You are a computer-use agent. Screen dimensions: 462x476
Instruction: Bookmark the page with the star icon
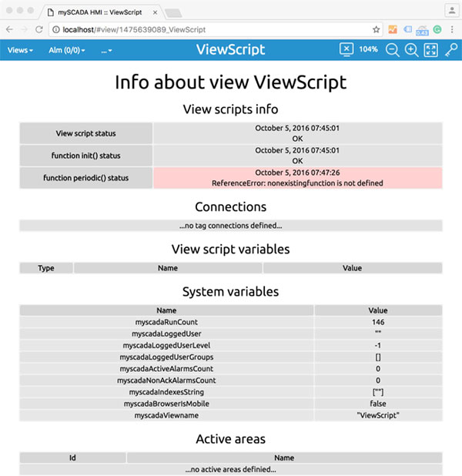tap(376, 29)
